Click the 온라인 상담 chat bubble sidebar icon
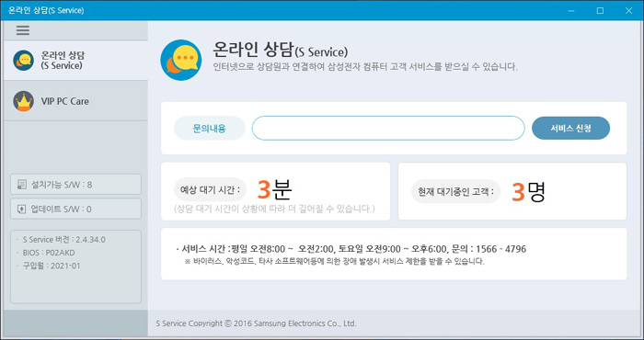644x340 pixels. point(23,61)
